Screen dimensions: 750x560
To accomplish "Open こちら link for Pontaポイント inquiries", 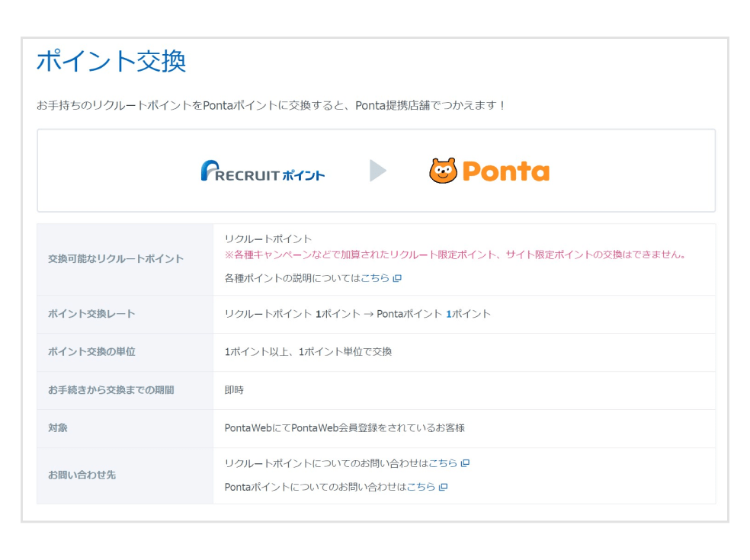I will [421, 487].
